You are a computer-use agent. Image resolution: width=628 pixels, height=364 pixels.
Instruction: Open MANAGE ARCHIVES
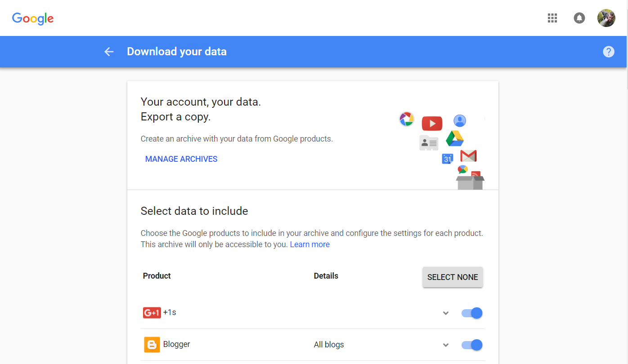pyautogui.click(x=181, y=159)
